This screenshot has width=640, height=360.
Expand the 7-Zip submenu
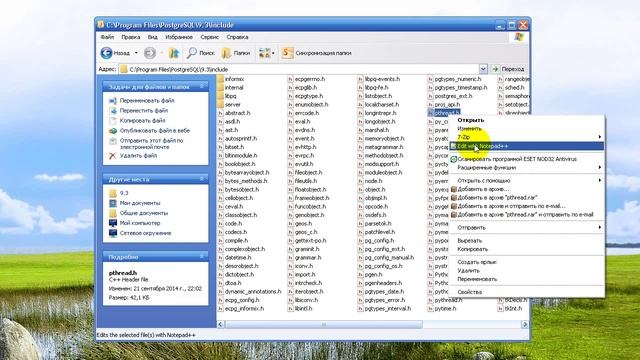click(x=526, y=137)
